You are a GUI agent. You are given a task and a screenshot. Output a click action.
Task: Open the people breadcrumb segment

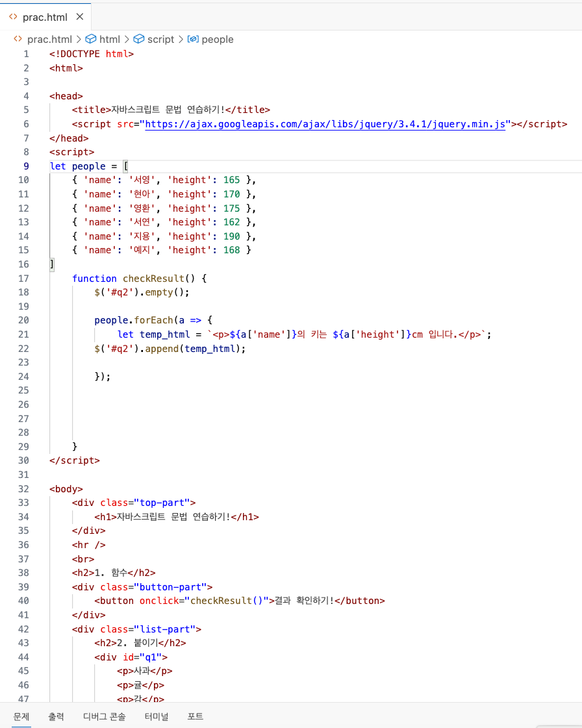pos(218,40)
